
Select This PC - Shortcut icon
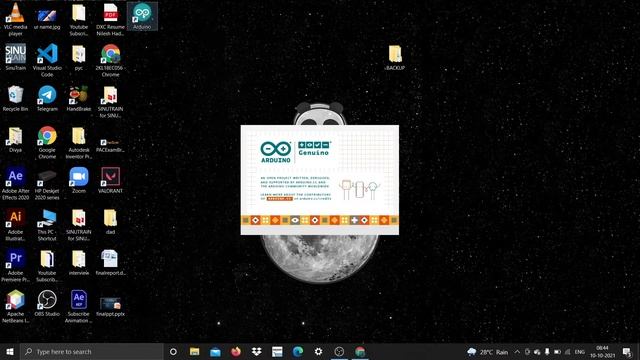47,224
